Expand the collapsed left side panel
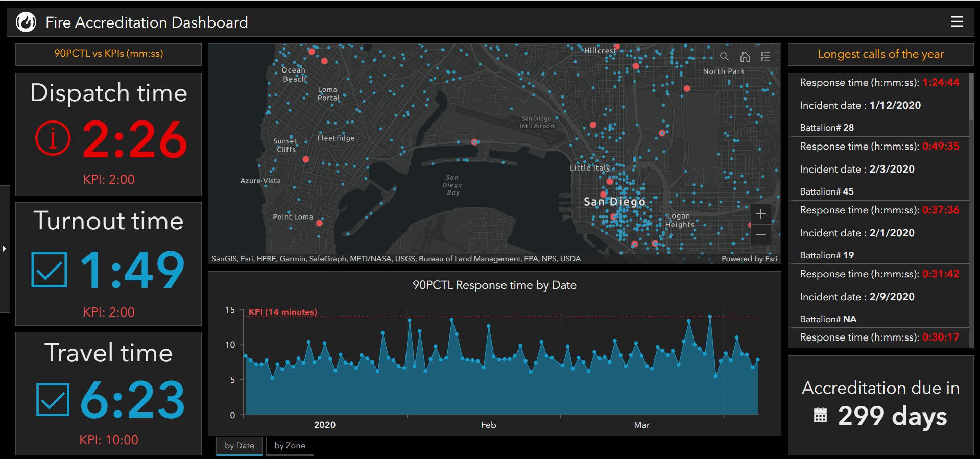980x459 pixels. [5, 249]
